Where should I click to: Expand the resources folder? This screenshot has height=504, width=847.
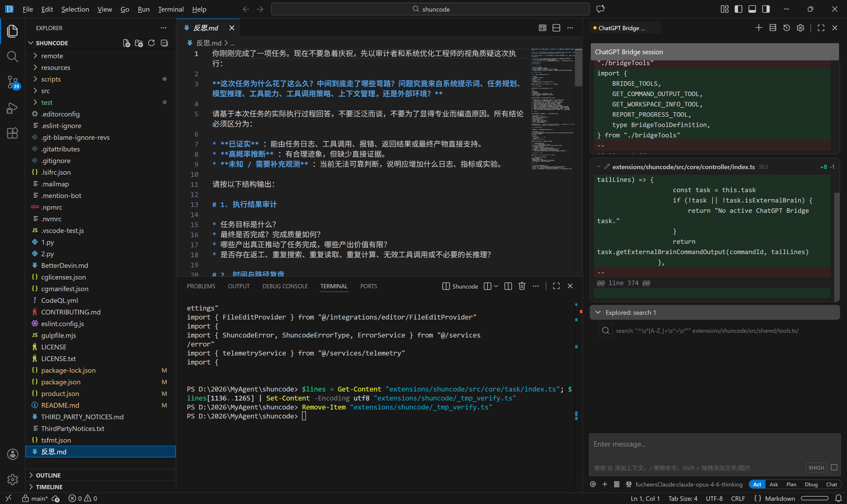point(101,67)
